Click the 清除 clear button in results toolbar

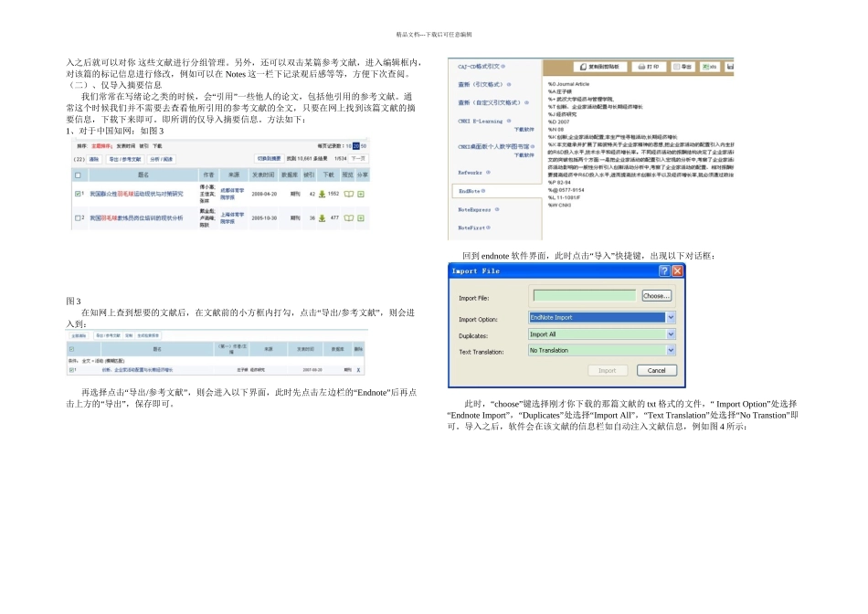pos(94,159)
